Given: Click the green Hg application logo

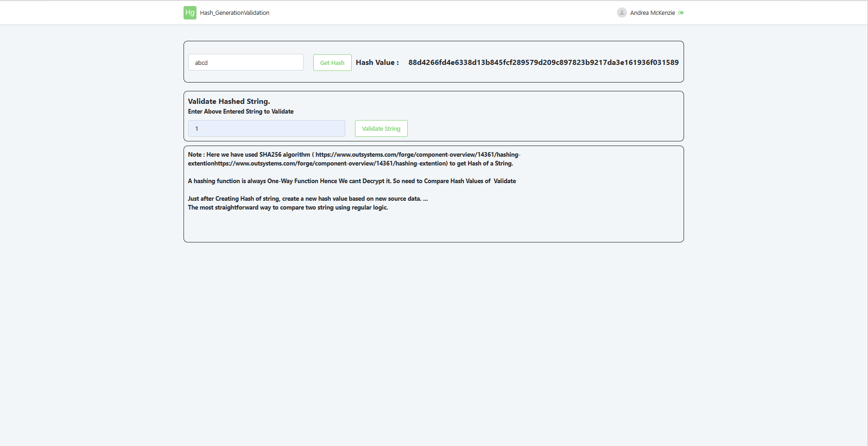Looking at the screenshot, I should (190, 13).
